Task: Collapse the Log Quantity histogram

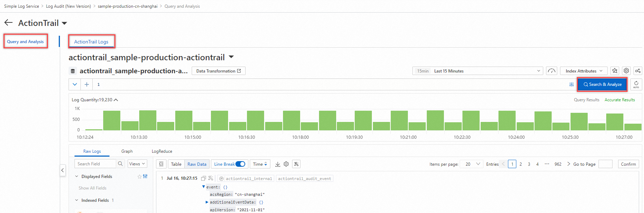Action: point(116,100)
